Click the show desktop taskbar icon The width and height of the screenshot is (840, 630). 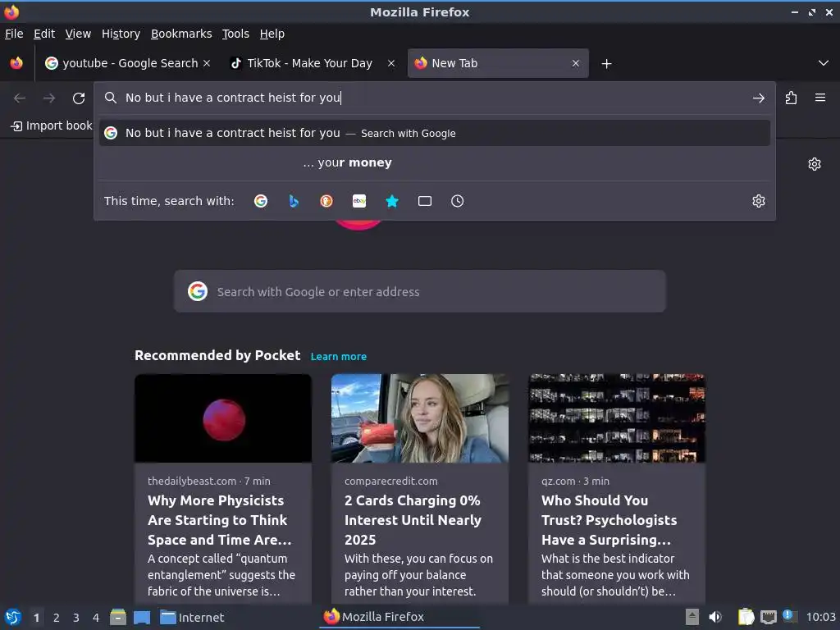click(141, 617)
